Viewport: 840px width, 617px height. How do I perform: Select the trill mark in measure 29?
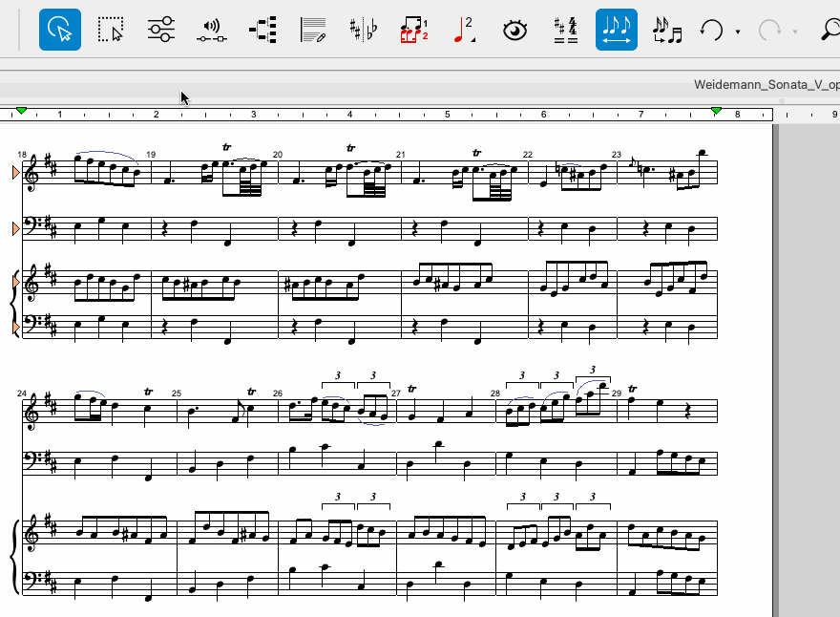(x=632, y=389)
